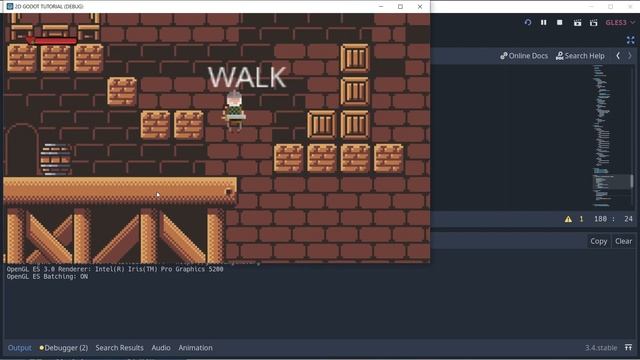Screen dimensions: 640x360
Task: Click the warnings count 1
Action: click(x=581, y=219)
